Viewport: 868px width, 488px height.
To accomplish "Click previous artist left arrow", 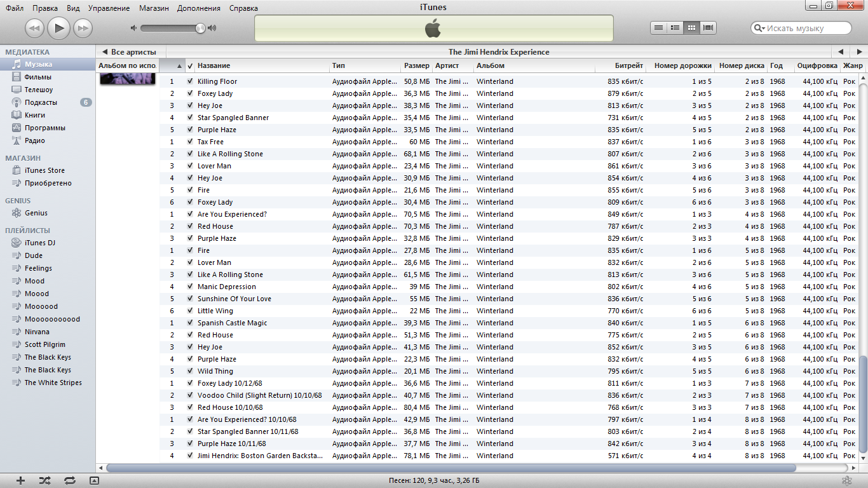I will coord(840,52).
